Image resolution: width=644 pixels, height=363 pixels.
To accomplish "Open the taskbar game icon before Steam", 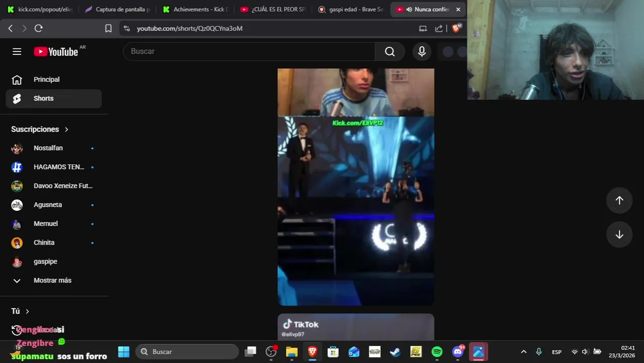I will coord(374,352).
